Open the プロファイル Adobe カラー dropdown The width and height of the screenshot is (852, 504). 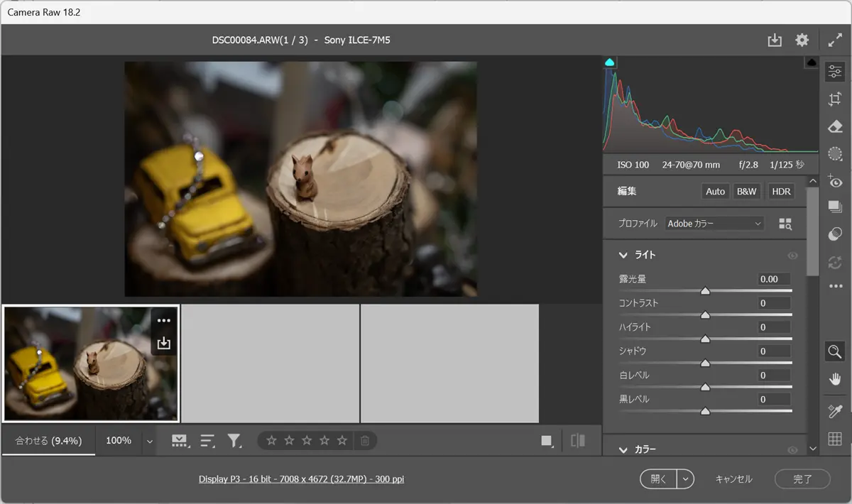tap(714, 224)
